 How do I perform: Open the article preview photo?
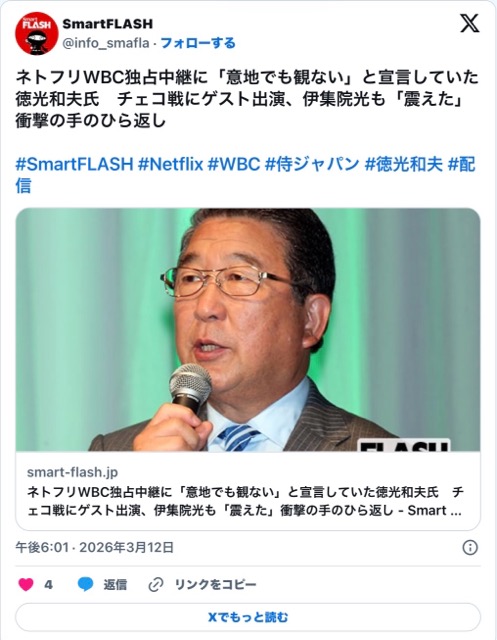pyautogui.click(x=248, y=330)
